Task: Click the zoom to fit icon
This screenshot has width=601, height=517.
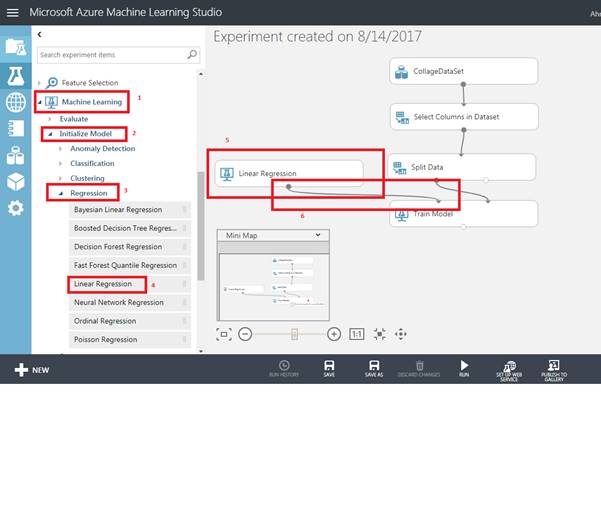Action: click(224, 334)
